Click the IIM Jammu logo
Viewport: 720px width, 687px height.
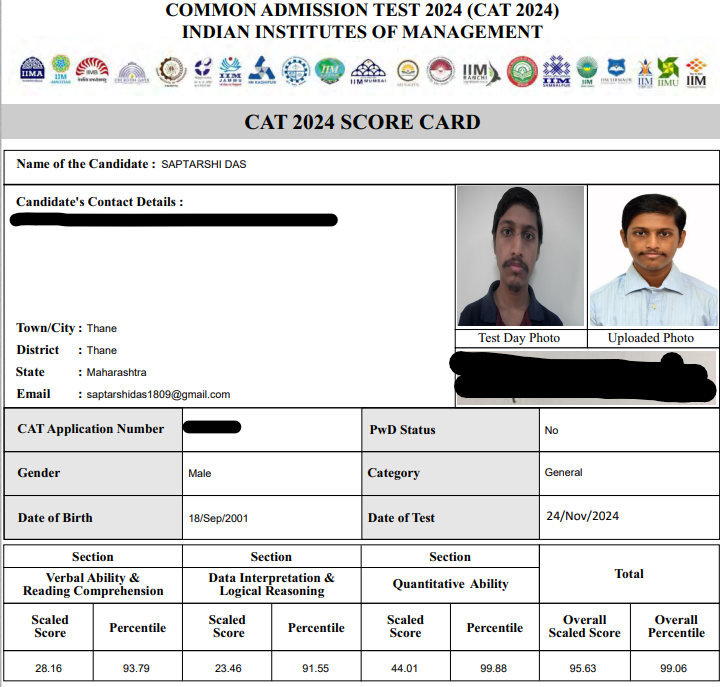coord(231,70)
